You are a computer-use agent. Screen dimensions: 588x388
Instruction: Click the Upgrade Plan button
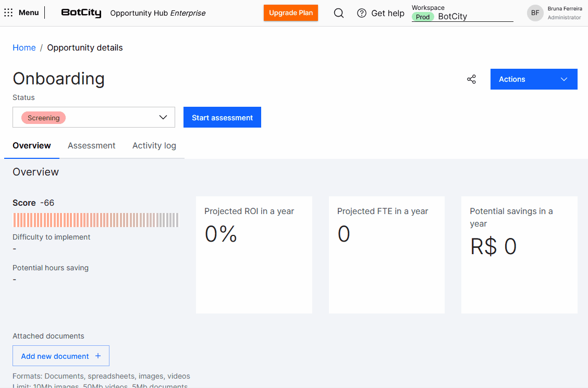click(x=291, y=13)
